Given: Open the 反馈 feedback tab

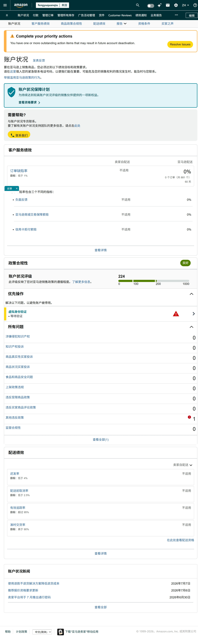Looking at the screenshot, I should pyautogui.click(x=10, y=188).
